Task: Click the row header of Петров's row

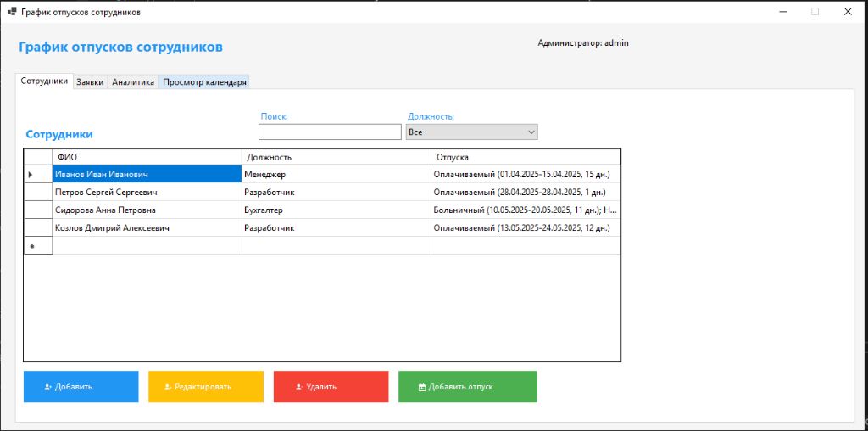Action: [38, 193]
